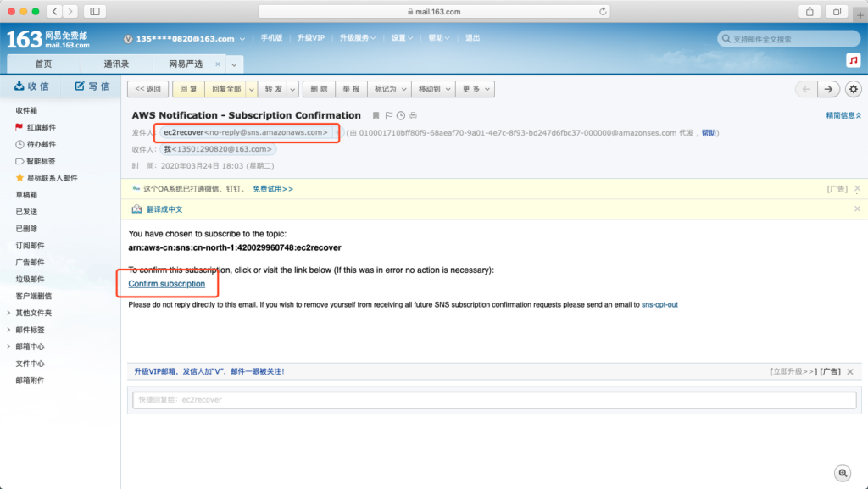This screenshot has width=868, height=489.
Task: Expand the 其他文件夹 folder group
Action: [x=8, y=313]
